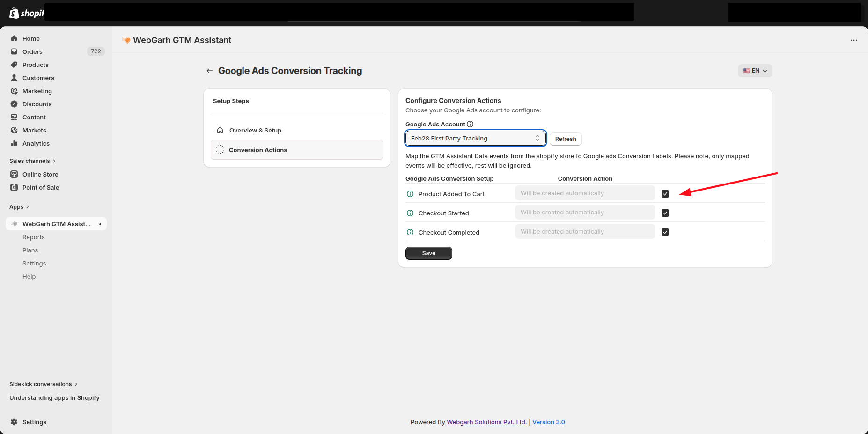
Task: Expand Sidekick conversations
Action: point(44,384)
